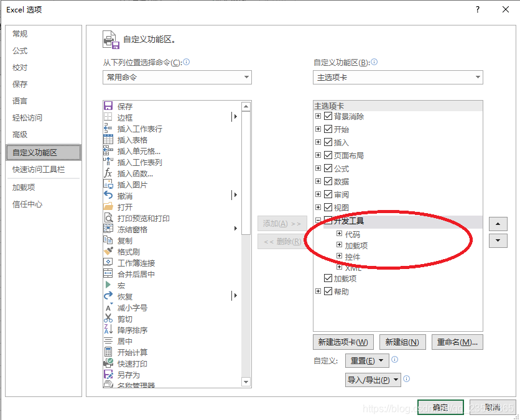Select the 恢复 redo icon
The height and width of the screenshot is (420, 520).
pos(108,296)
